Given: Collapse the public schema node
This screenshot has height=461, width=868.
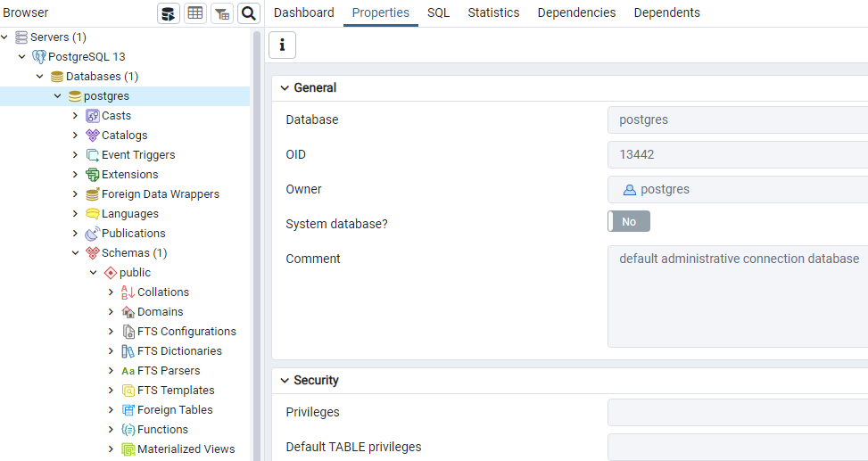Looking at the screenshot, I should (93, 272).
